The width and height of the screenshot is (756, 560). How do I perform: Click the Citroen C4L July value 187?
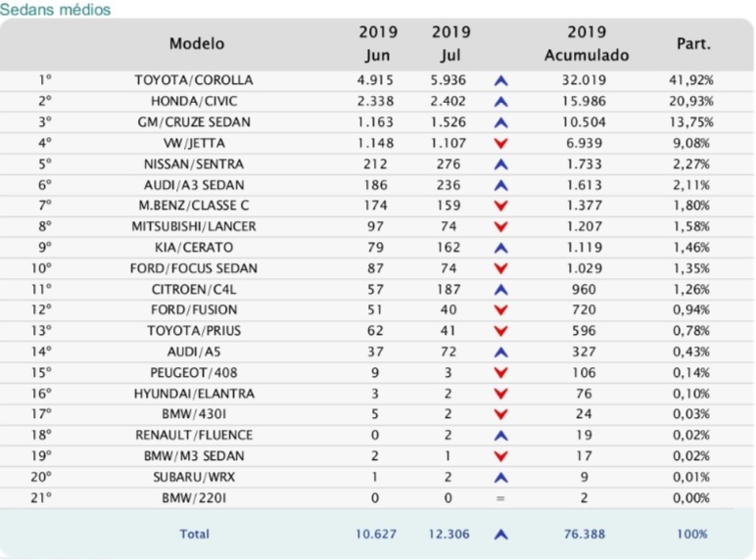click(449, 289)
